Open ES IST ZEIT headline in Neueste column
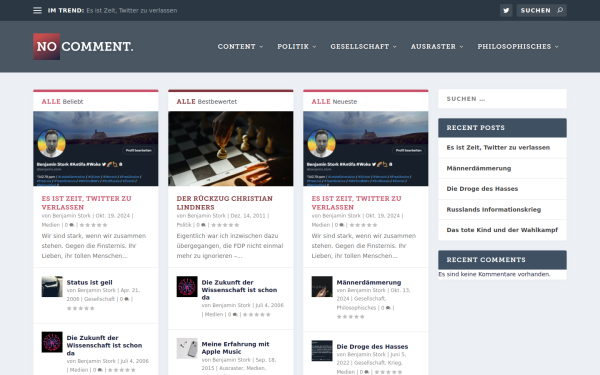 coord(356,203)
